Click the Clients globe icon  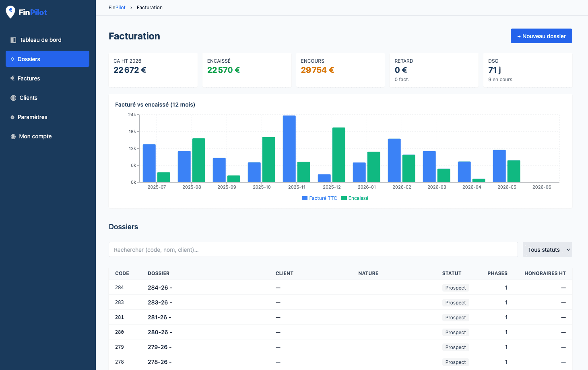click(13, 98)
